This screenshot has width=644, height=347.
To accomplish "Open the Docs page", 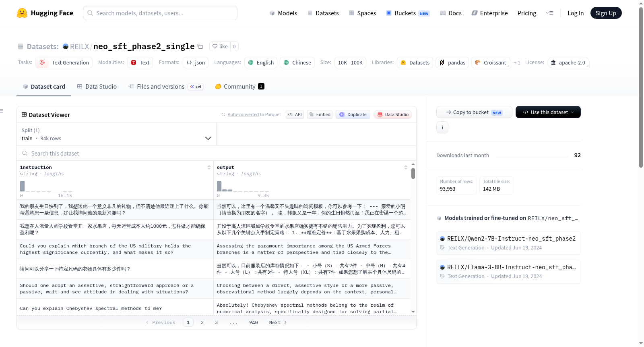I will 450,13.
